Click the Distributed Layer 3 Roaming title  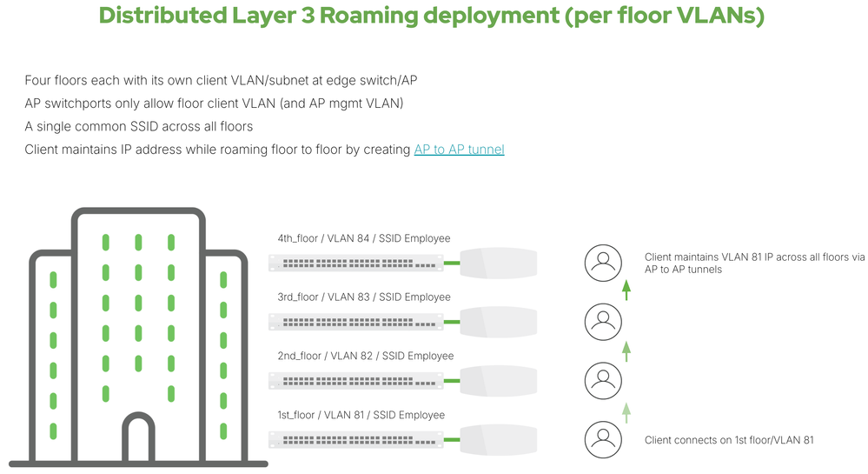pyautogui.click(x=432, y=17)
